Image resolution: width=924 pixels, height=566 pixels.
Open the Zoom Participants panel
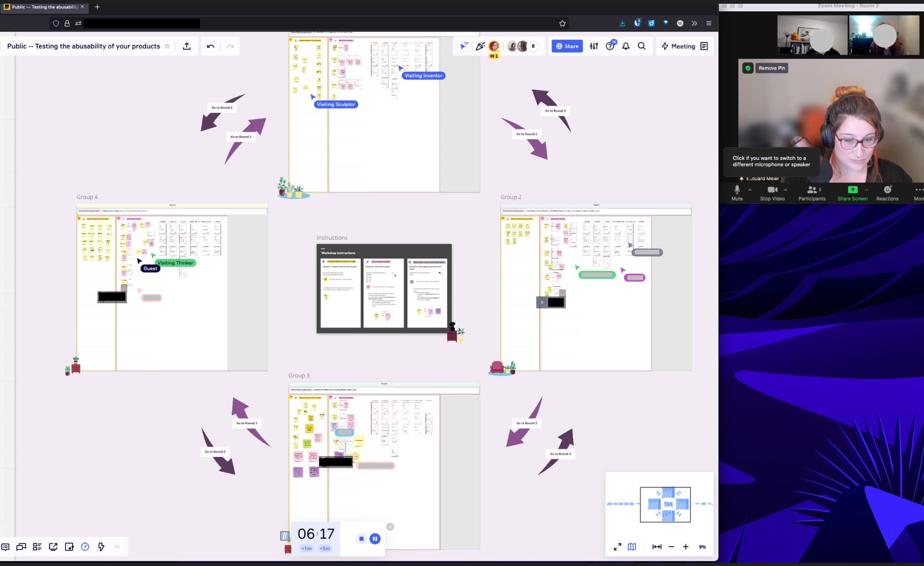pos(812,192)
